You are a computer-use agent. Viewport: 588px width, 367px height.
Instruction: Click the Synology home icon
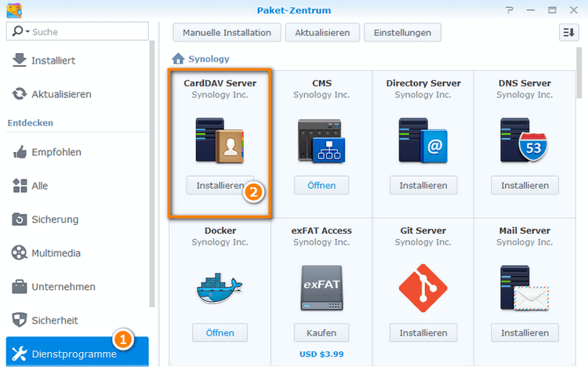(178, 59)
